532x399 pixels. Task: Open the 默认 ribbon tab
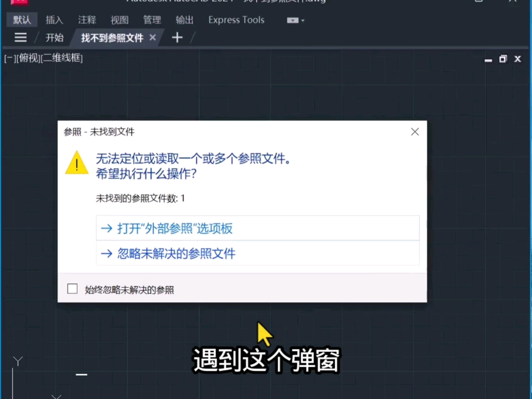pyautogui.click(x=22, y=20)
